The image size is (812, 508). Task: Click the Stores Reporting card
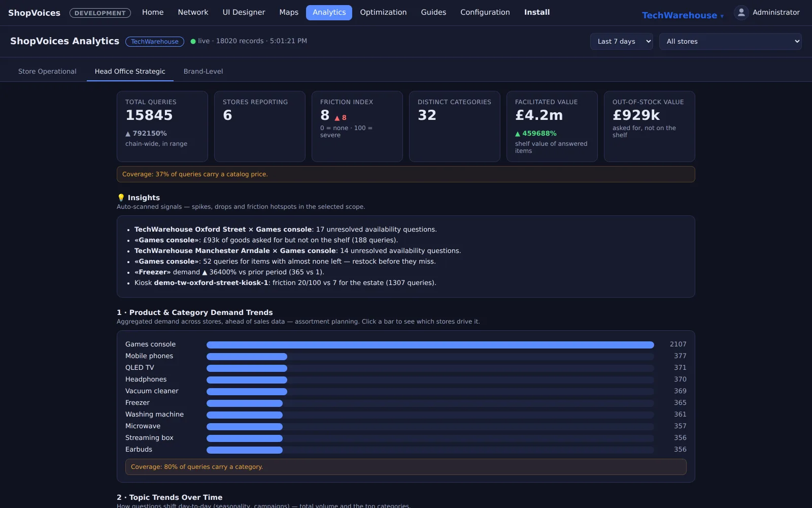coord(260,126)
